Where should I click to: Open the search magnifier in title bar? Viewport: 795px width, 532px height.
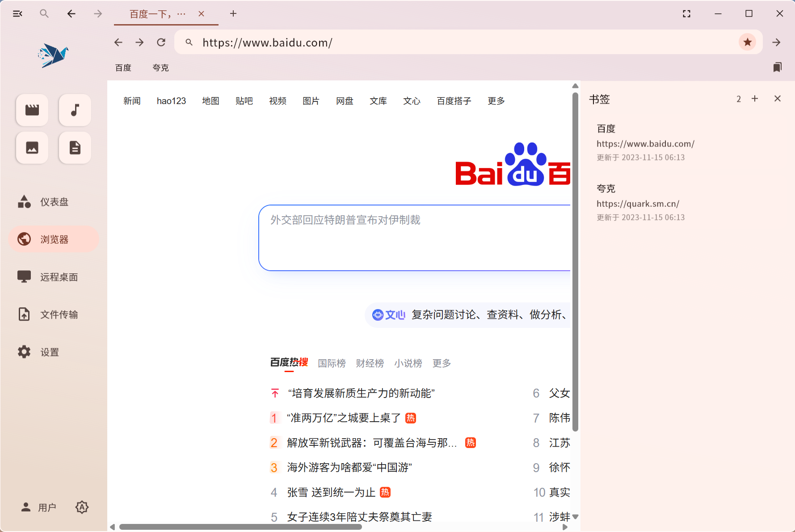click(44, 14)
